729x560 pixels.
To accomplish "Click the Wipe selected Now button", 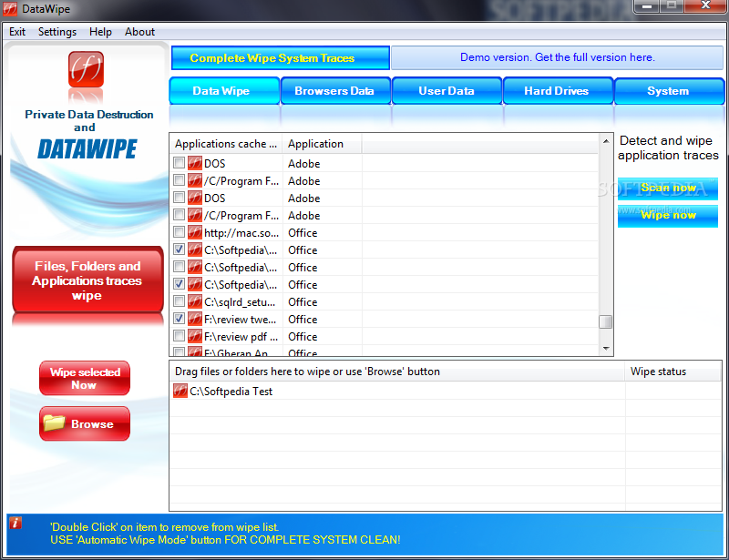I will coord(85,378).
